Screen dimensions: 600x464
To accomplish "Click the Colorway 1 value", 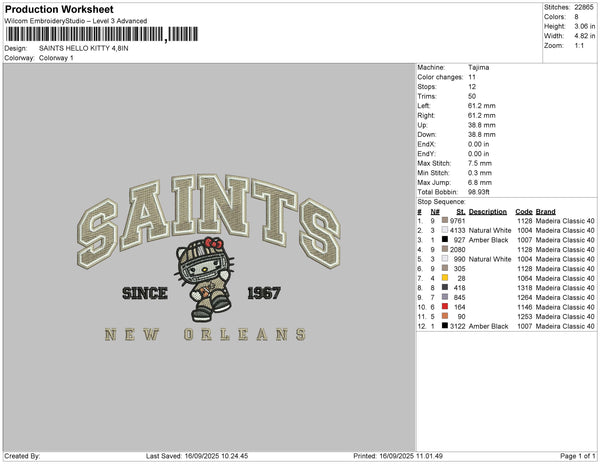I will click(x=56, y=58).
